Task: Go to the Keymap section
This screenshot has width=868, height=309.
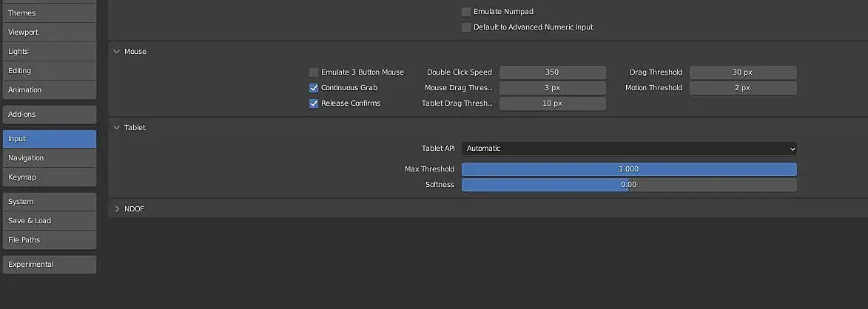Action: pyautogui.click(x=49, y=177)
